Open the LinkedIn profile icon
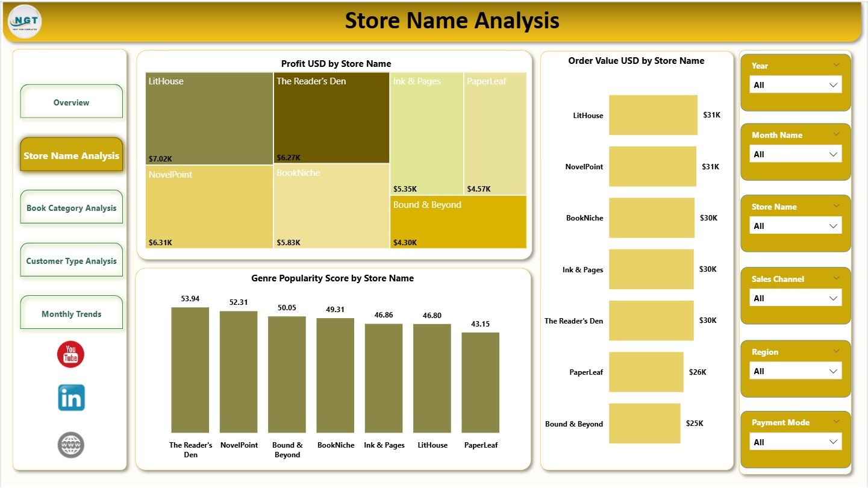 point(70,398)
